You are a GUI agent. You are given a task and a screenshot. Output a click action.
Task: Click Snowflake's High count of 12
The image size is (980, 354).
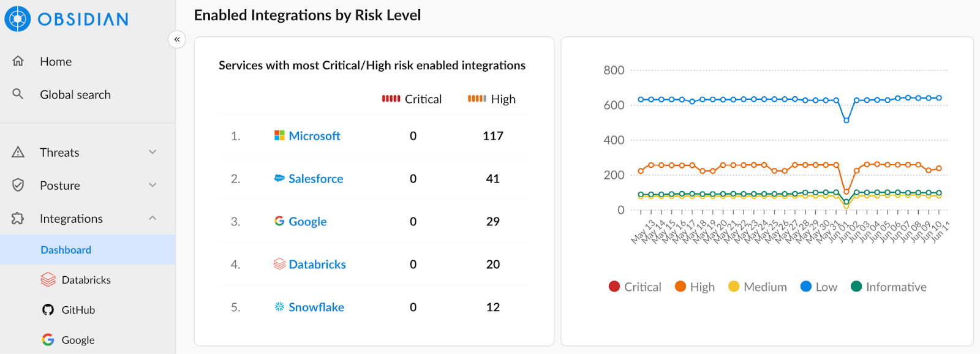pyautogui.click(x=493, y=307)
